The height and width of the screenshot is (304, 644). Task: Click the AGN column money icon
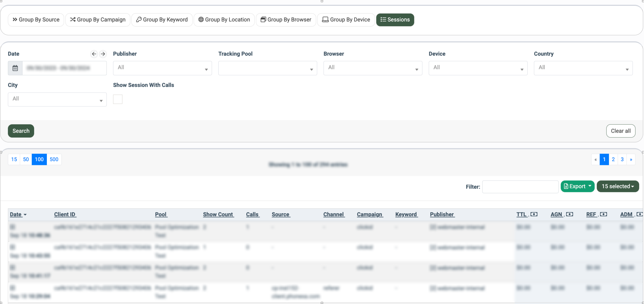coord(570,214)
